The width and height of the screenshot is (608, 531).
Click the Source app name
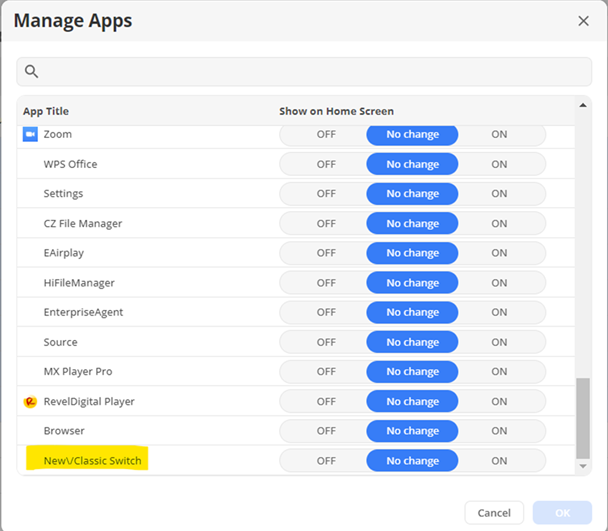(60, 342)
